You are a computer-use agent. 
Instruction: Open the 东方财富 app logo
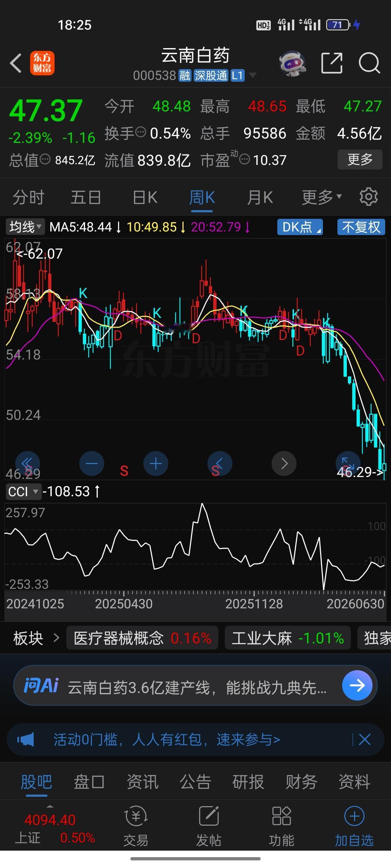pos(42,63)
